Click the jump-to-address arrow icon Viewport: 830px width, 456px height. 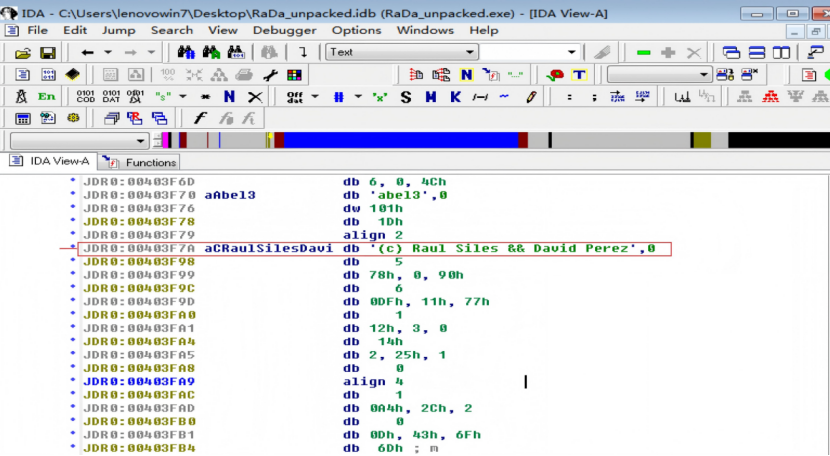point(303,52)
